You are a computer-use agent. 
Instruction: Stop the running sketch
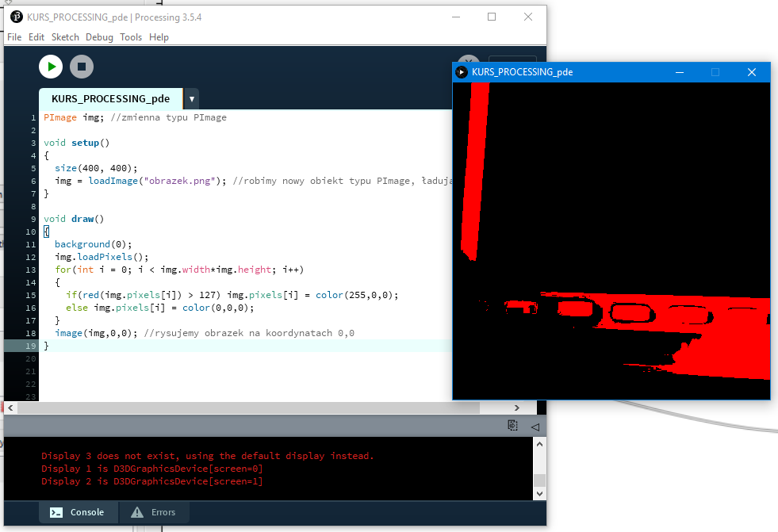click(82, 67)
